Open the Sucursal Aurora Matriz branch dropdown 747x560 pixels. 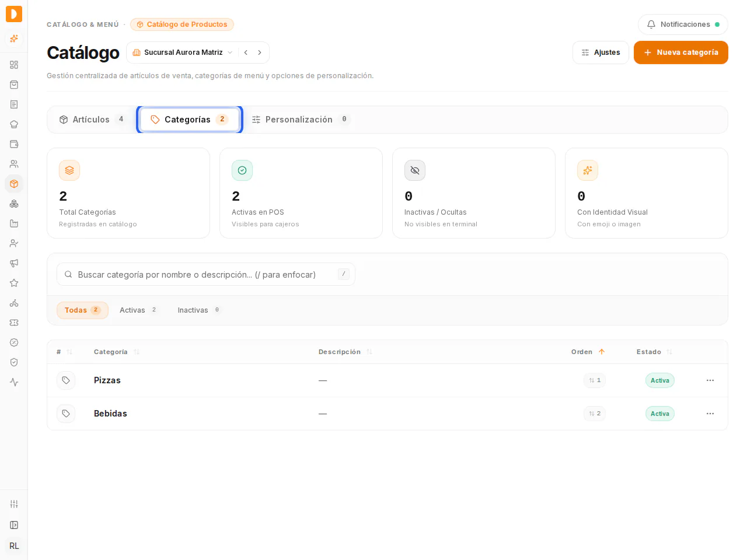click(183, 52)
